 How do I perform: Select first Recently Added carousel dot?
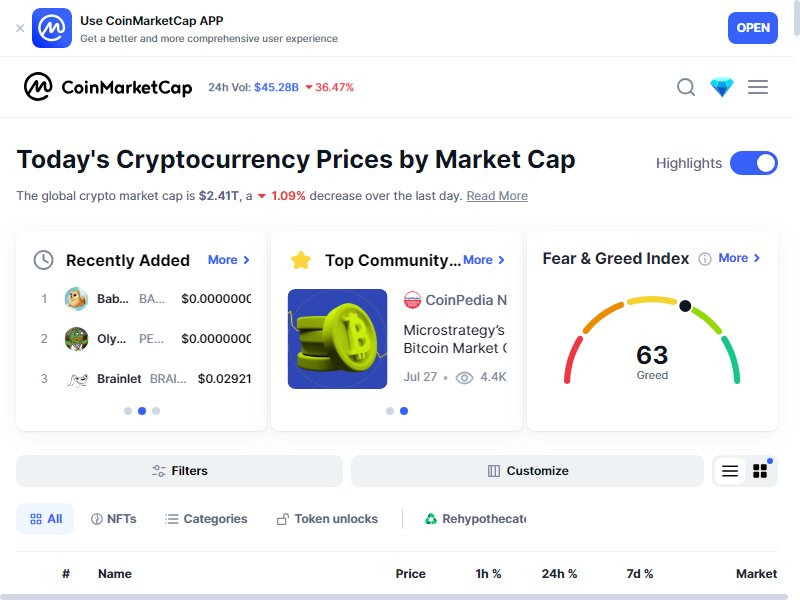pyautogui.click(x=128, y=411)
